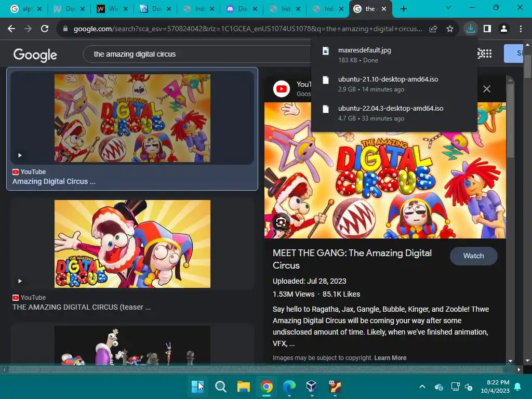532x399 pixels.
Task: Open the notifications bell
Action: pyautogui.click(x=518, y=387)
